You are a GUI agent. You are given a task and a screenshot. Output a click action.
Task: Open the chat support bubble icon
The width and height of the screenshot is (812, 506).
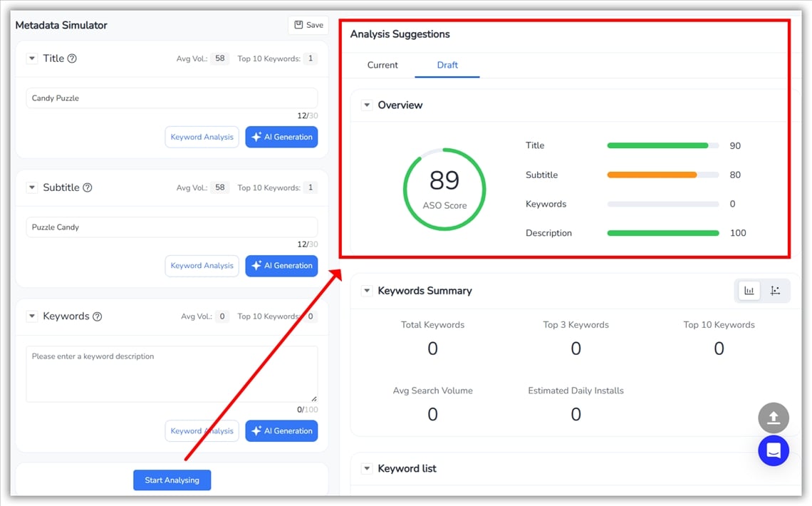774,450
